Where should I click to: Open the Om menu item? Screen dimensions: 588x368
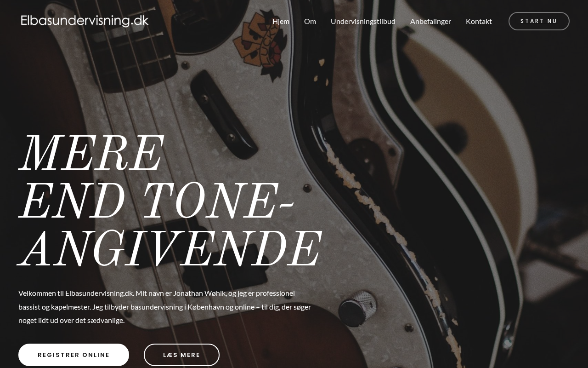coord(310,21)
